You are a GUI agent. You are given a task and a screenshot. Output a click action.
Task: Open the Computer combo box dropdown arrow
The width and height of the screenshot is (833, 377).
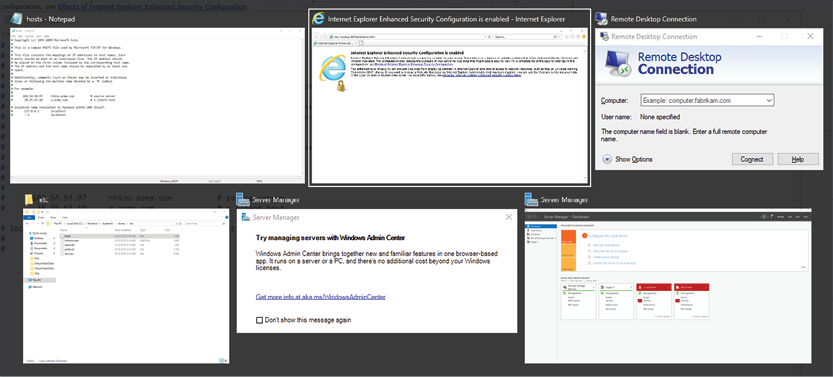(x=769, y=100)
